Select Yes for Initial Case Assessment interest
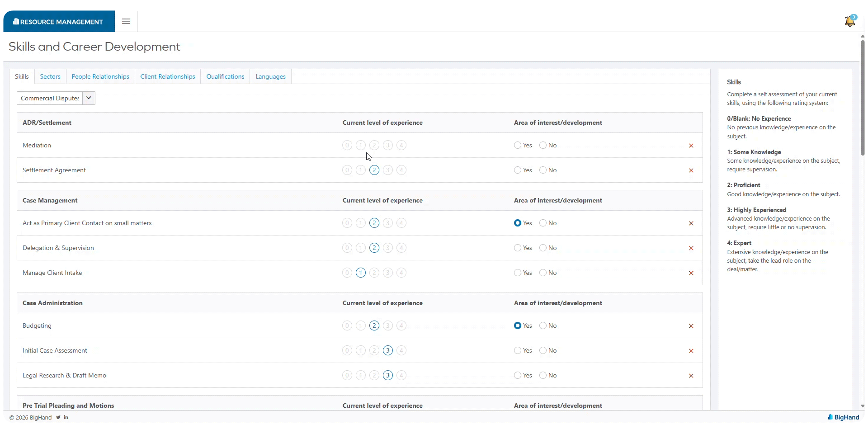This screenshot has height=434, width=868. [518, 350]
